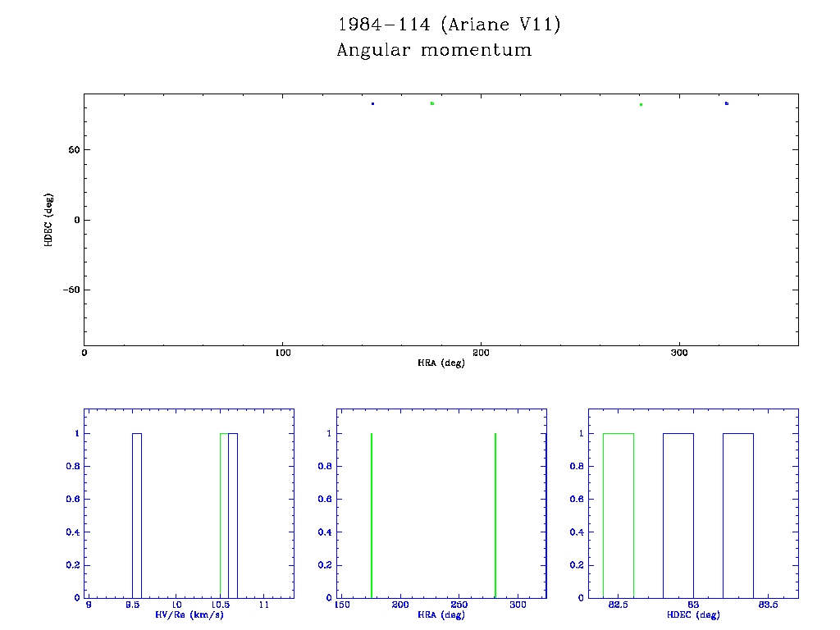840x630 pixels.
Task: Click the 'Angular momentum' subtitle
Action: point(434,50)
